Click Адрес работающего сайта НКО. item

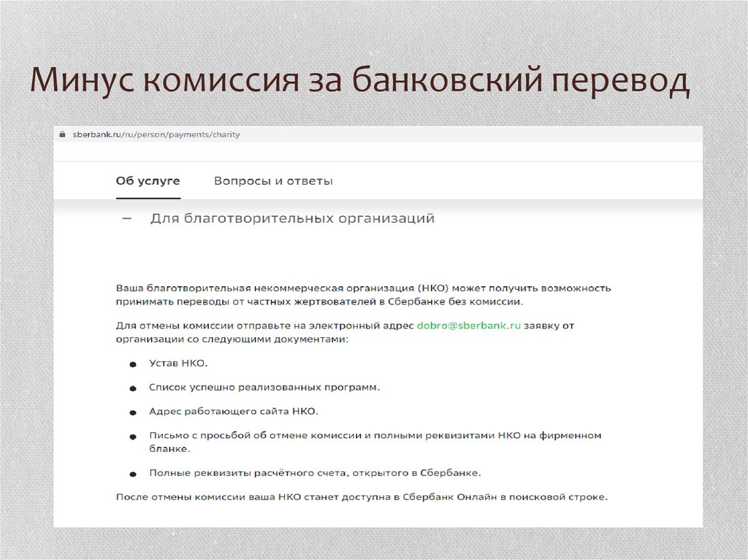233,411
